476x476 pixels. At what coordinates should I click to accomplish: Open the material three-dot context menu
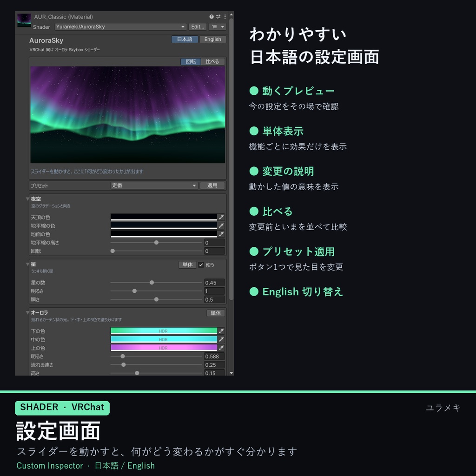[225, 17]
